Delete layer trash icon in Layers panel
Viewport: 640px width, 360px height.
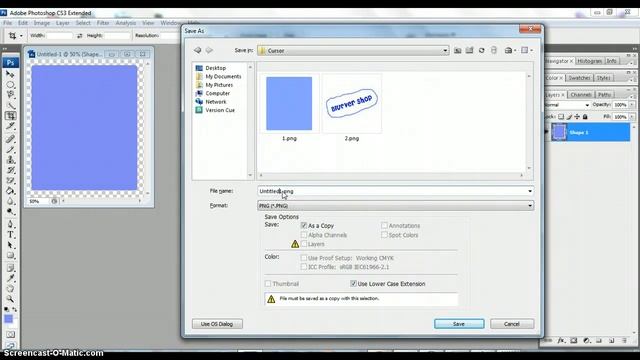(x=624, y=340)
